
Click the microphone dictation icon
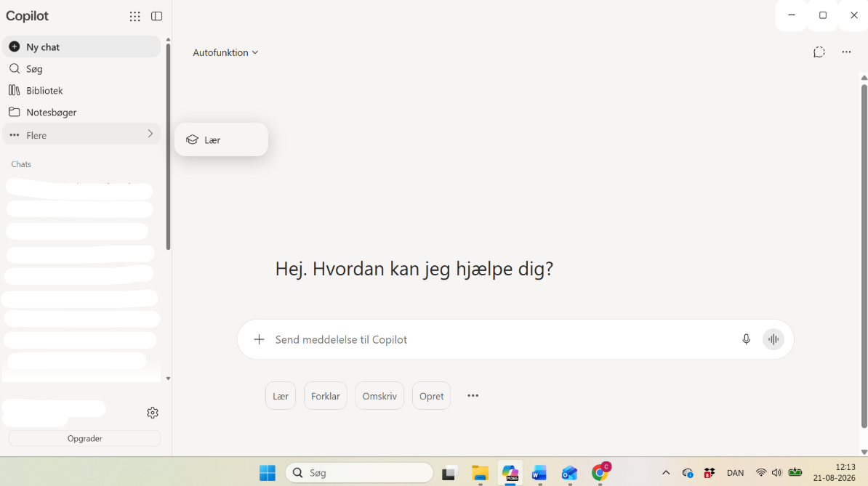(746, 339)
